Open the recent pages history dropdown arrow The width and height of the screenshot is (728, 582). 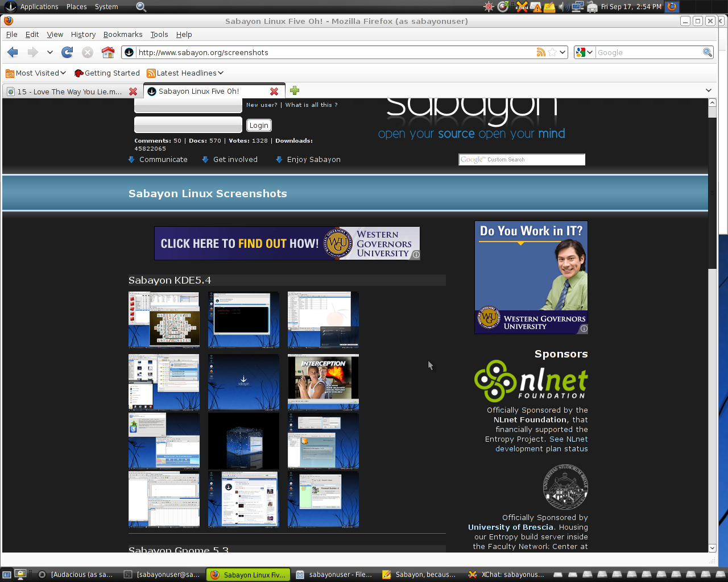50,52
